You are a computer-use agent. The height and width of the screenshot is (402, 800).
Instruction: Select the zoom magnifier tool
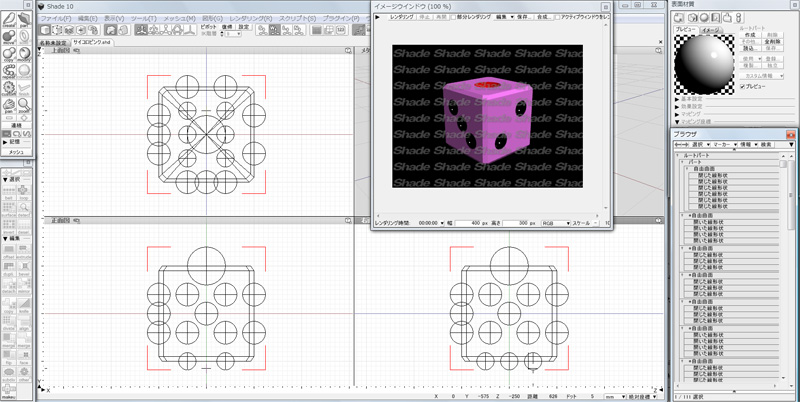[x=24, y=105]
